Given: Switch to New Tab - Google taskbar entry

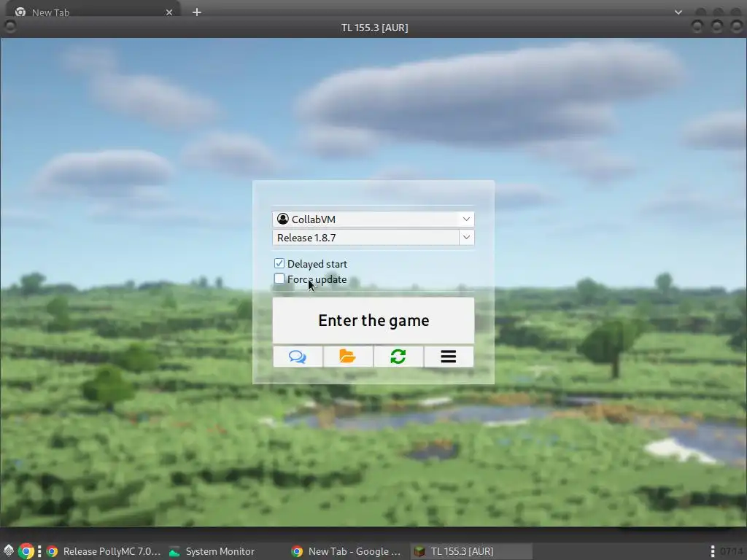Looking at the screenshot, I should click(347, 551).
